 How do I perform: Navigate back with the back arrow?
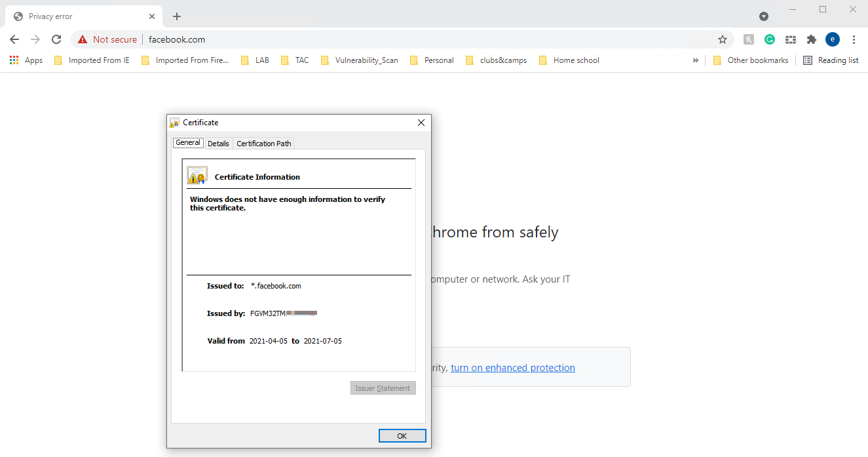tap(14, 39)
